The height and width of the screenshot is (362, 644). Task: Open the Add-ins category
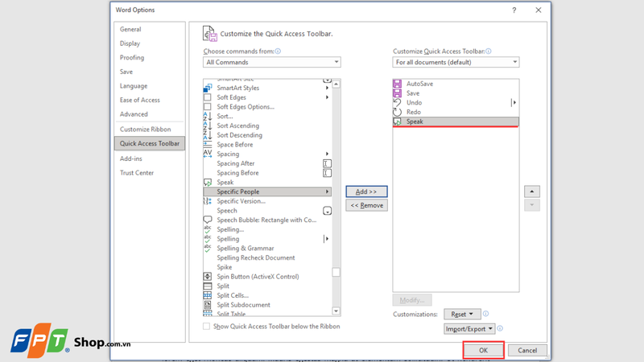tap(130, 158)
